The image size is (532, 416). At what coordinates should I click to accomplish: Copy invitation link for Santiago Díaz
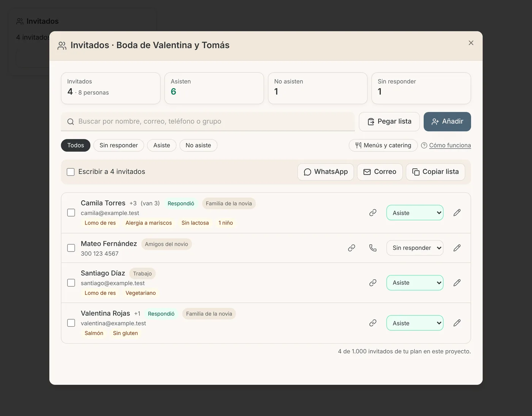[373, 283]
